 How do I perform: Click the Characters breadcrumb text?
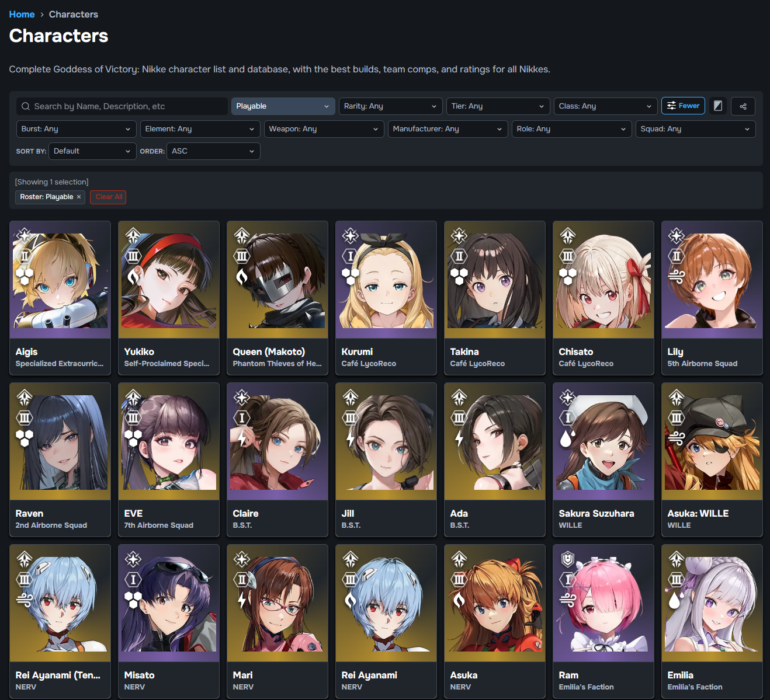pos(74,14)
